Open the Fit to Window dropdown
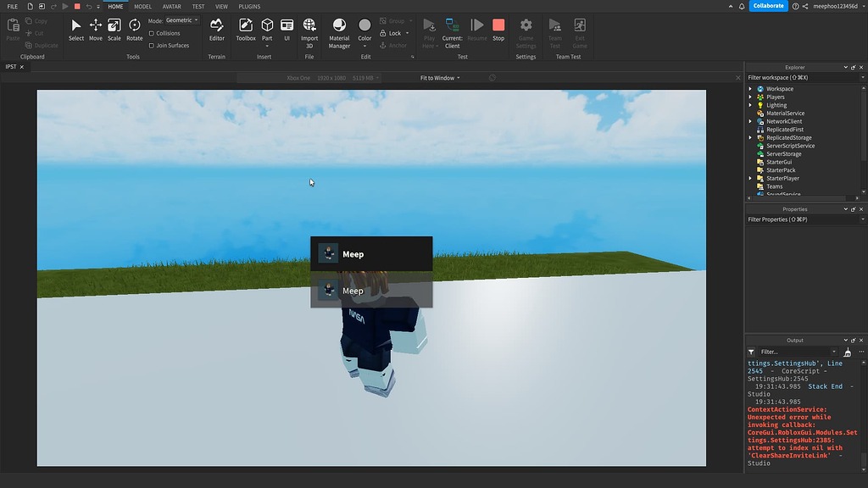 coord(440,77)
